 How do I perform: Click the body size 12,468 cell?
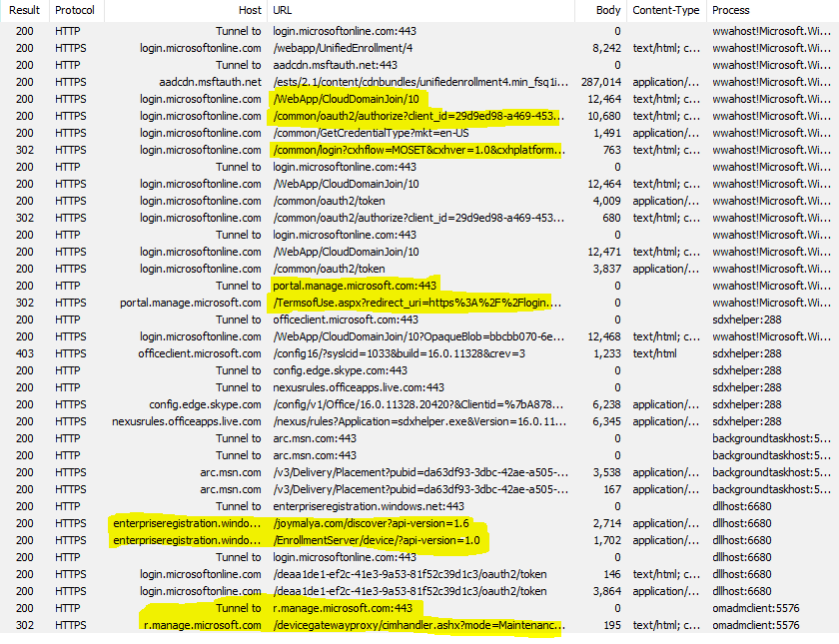(604, 337)
